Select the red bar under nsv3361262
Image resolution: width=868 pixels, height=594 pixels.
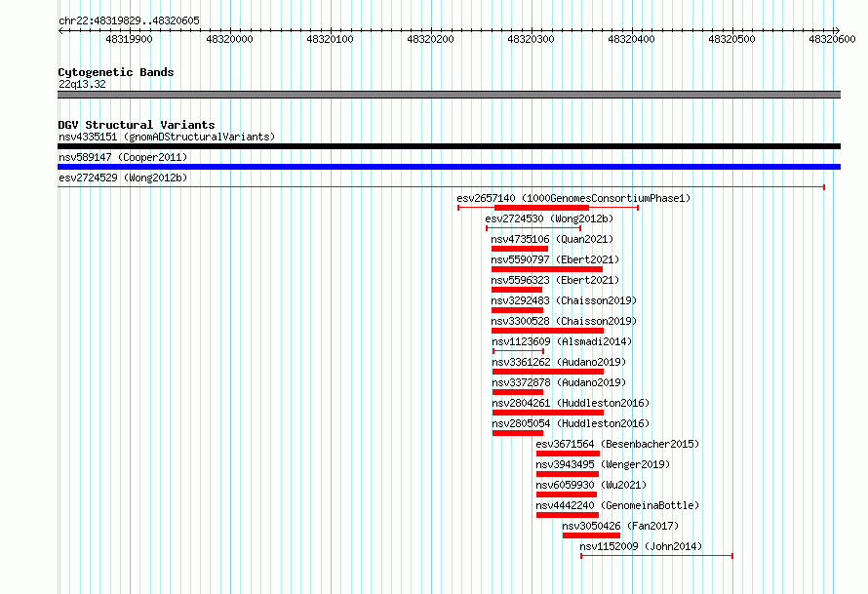click(548, 372)
